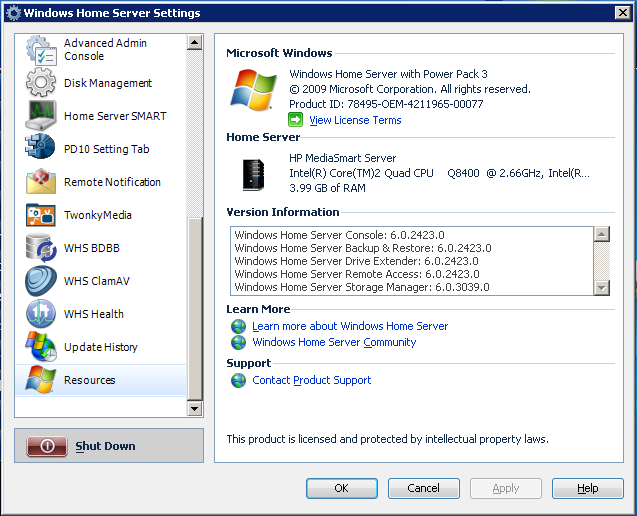Click the Resources Windows flag icon
Screen dimensions: 637x516
click(x=41, y=379)
